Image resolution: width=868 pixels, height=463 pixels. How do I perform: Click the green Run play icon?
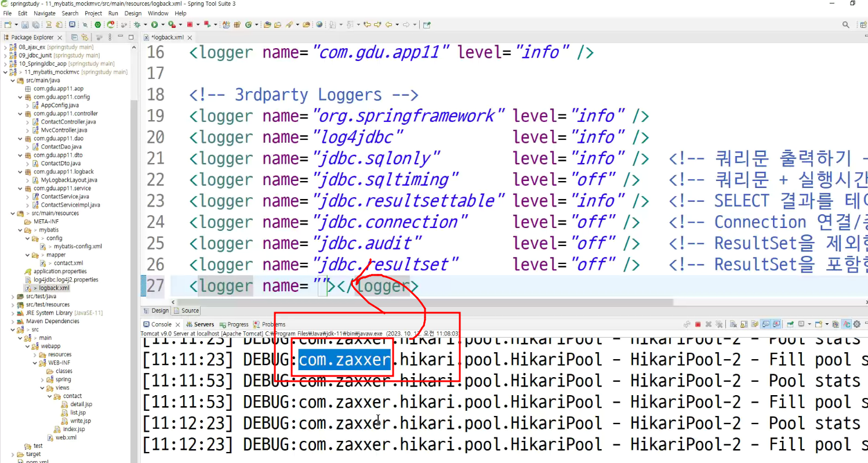tap(154, 25)
